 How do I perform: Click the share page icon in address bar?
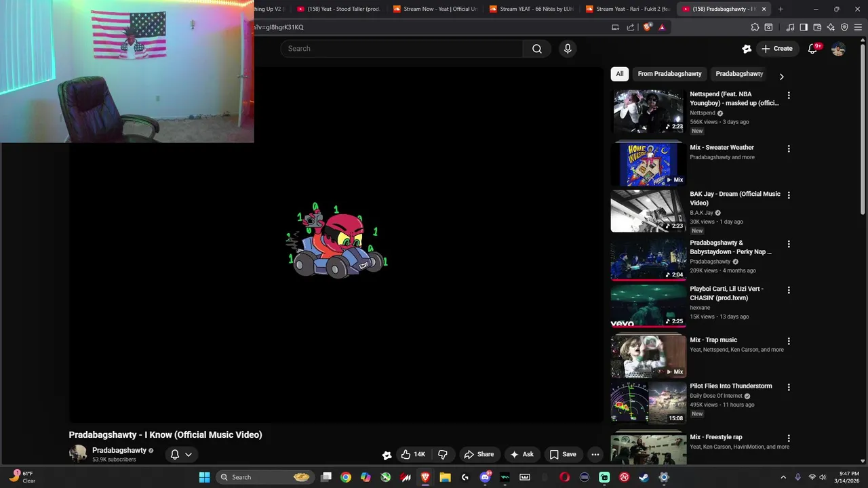[631, 27]
